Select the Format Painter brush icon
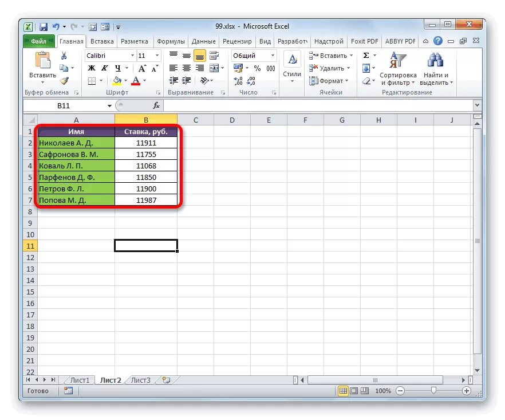505x420 pixels. click(x=64, y=80)
